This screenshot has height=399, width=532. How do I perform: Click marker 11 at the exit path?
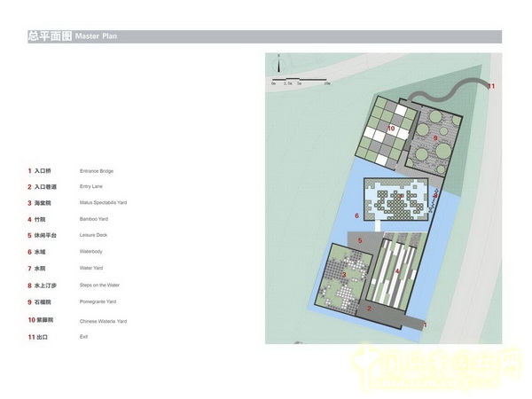[491, 86]
